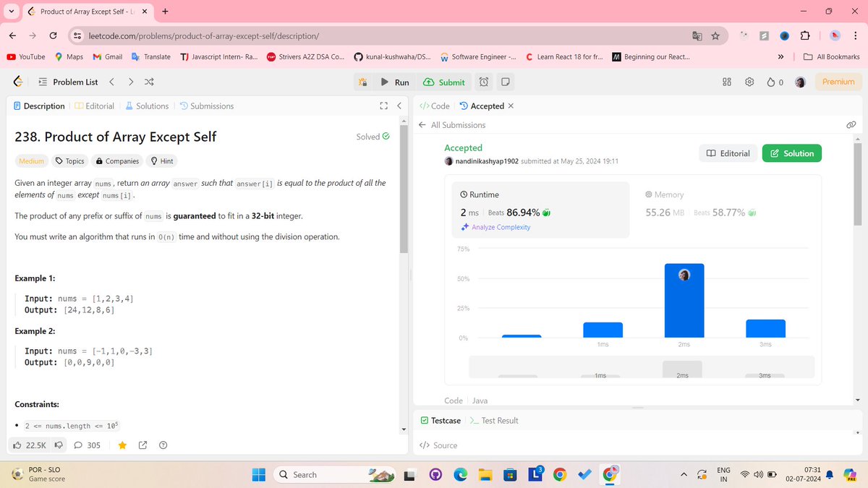Click the streak fire icon
The height and width of the screenshot is (488, 868).
click(x=770, y=82)
